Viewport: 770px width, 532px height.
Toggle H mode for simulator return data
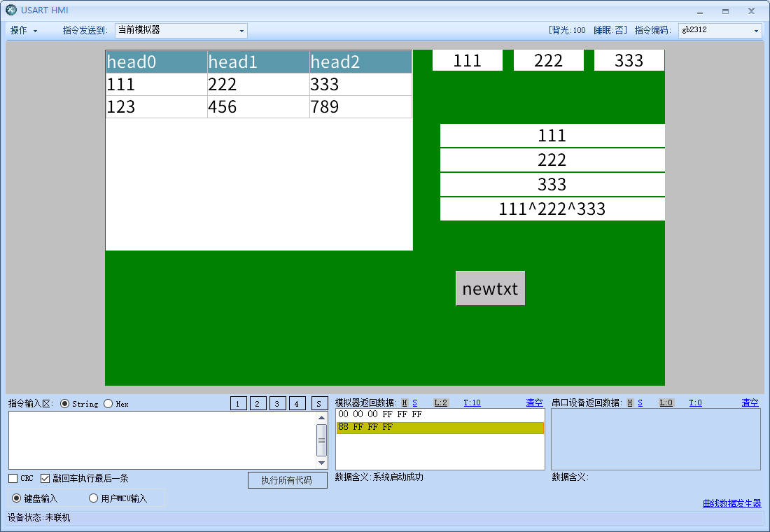[x=405, y=402]
